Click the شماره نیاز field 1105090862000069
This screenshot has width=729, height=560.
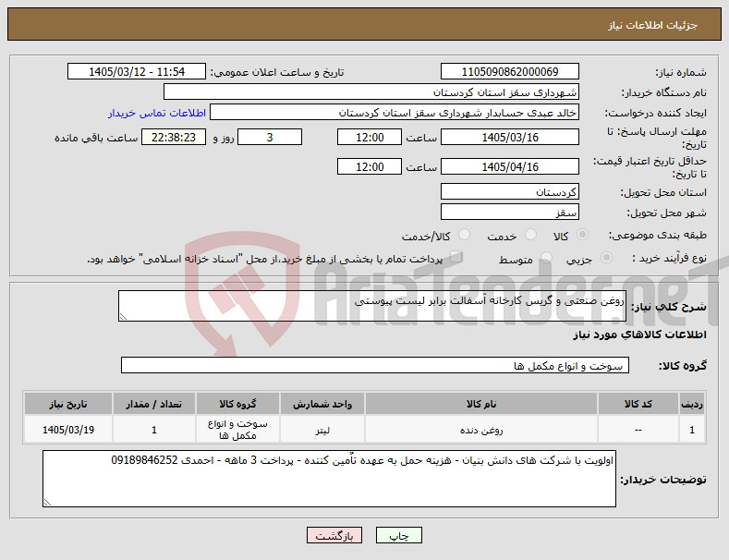point(509,72)
